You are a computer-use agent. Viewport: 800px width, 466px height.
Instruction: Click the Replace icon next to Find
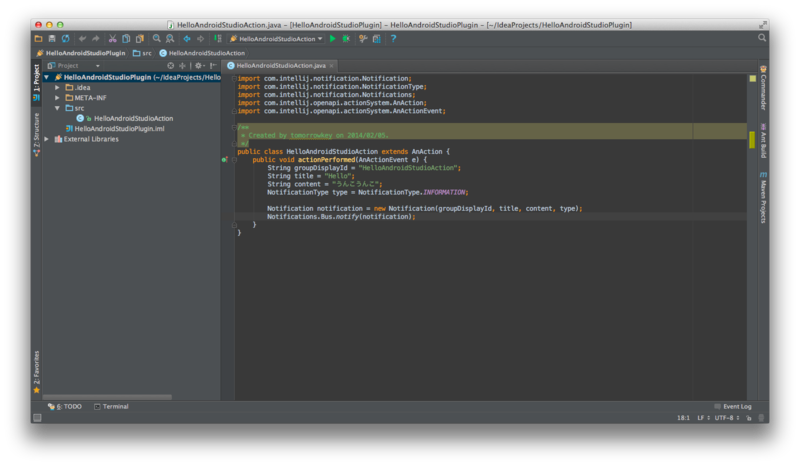[x=170, y=39]
